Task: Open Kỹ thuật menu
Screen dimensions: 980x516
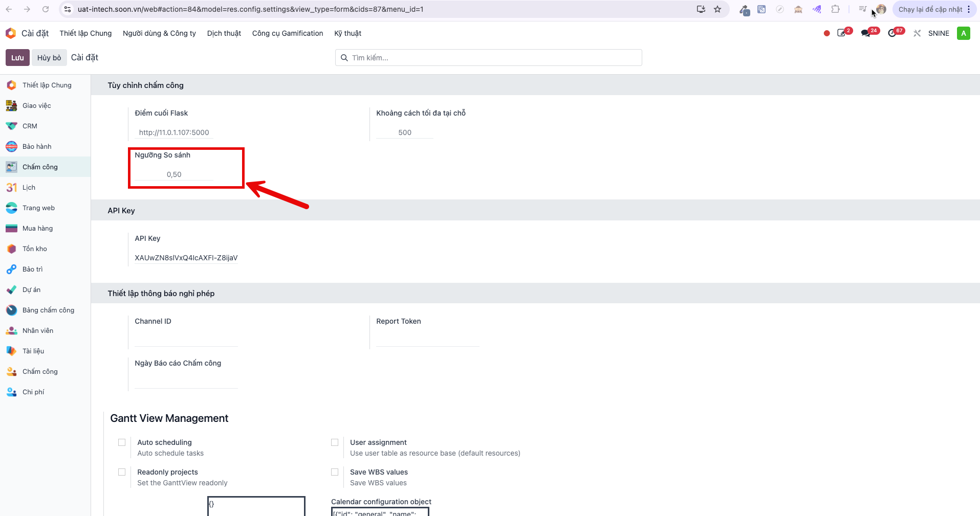Action: [x=348, y=33]
